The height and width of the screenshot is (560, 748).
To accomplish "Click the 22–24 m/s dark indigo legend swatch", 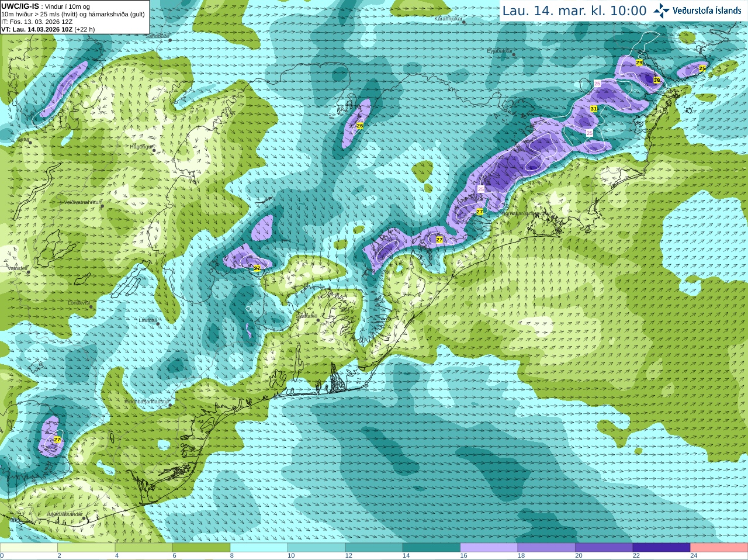I will click(662, 548).
